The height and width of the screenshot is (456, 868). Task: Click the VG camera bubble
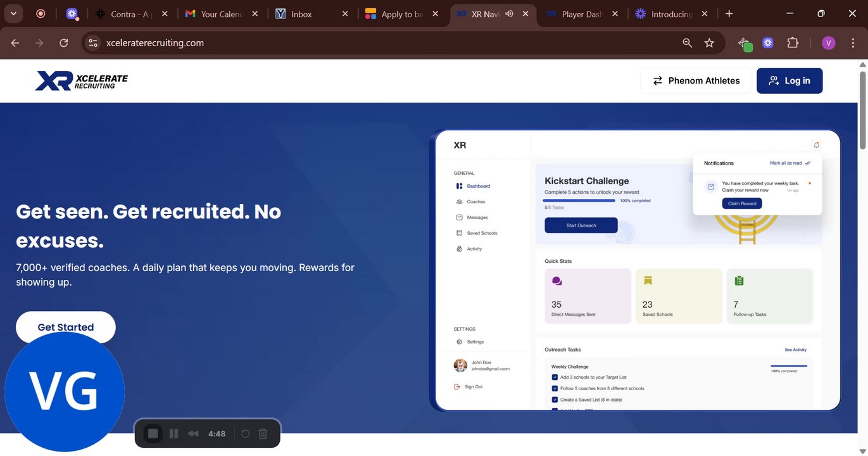65,392
